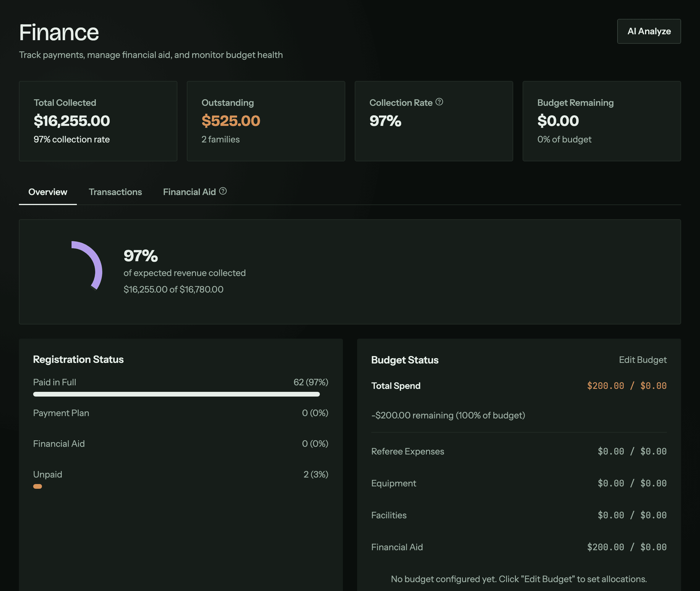
Task: Click '$16,255.00 of $16,780.00' text
Action: coord(173,290)
